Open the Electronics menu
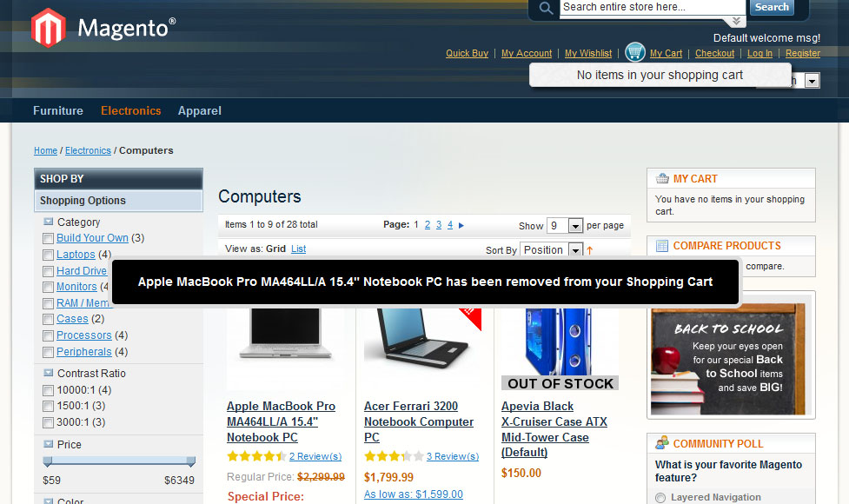Screen dimensions: 849x504 [x=131, y=111]
